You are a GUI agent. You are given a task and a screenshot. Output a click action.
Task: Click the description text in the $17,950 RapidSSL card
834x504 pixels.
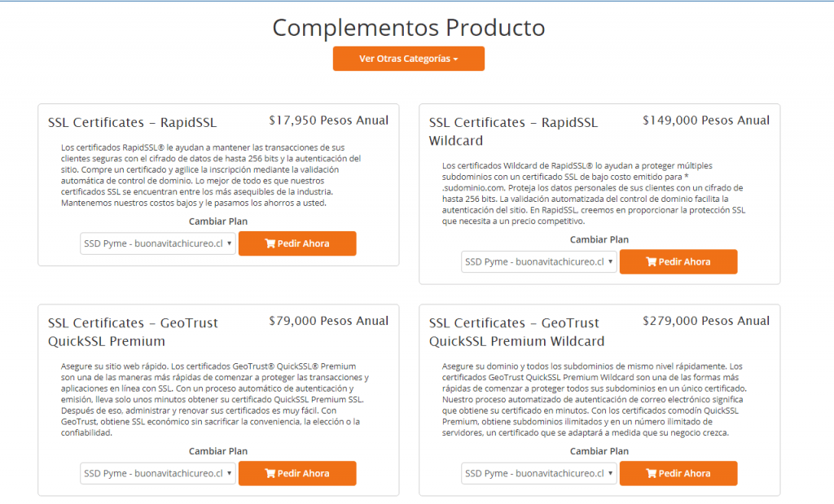click(x=212, y=175)
